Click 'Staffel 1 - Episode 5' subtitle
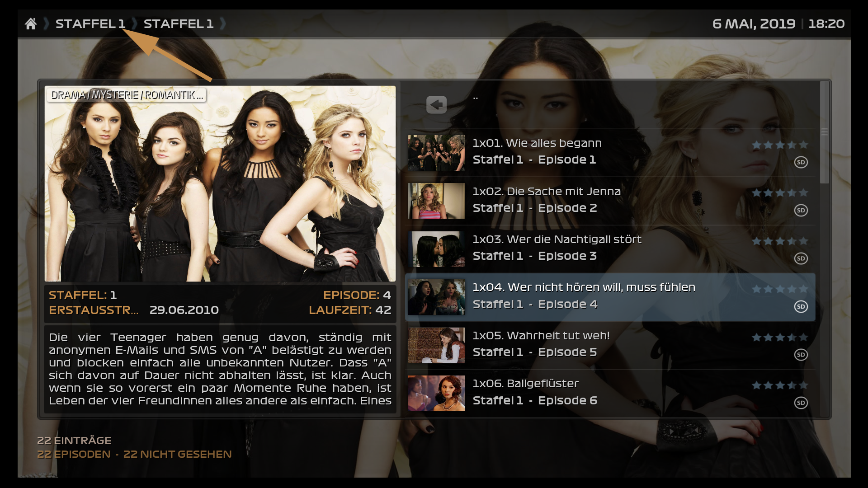The image size is (868, 488). point(535,352)
